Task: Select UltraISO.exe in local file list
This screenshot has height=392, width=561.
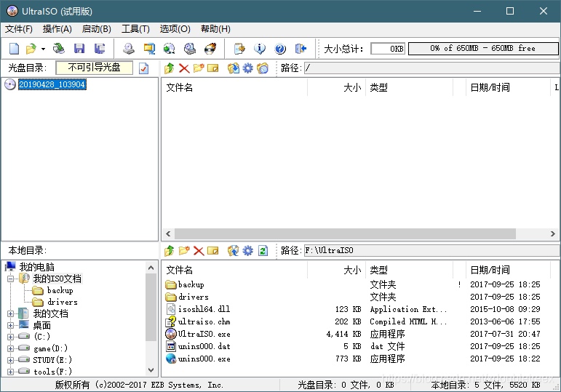Action: [204, 334]
